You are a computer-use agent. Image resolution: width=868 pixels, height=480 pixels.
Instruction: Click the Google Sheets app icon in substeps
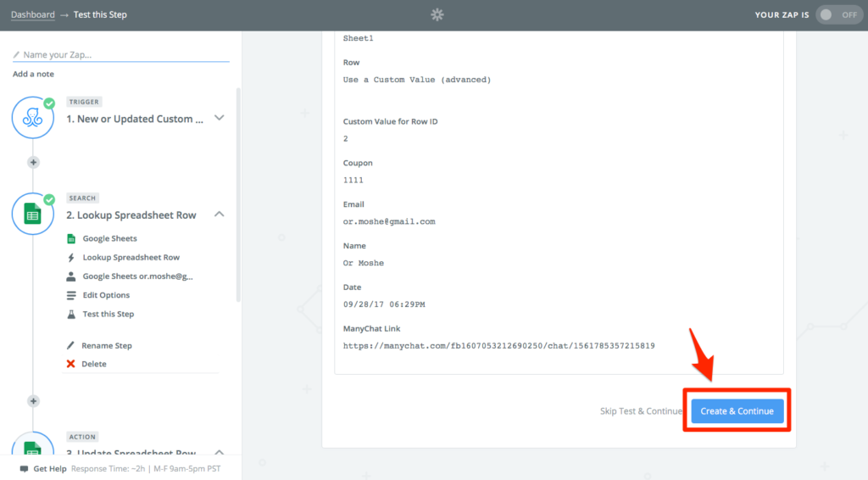click(x=71, y=238)
